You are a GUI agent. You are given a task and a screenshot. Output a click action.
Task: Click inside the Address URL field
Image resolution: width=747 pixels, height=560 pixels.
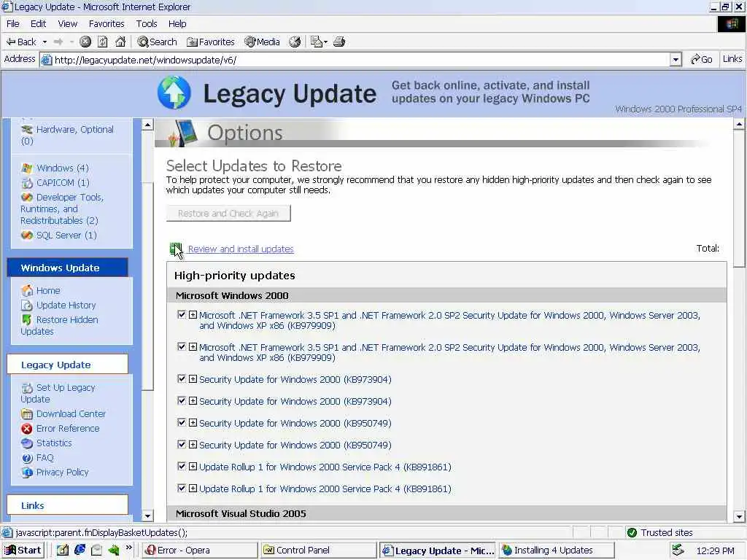tap(355, 60)
